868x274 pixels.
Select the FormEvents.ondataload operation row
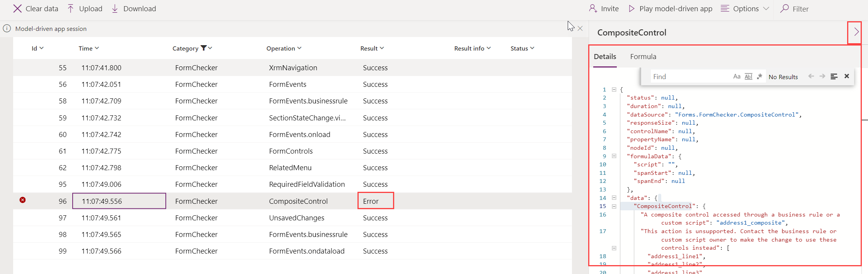[293, 251]
